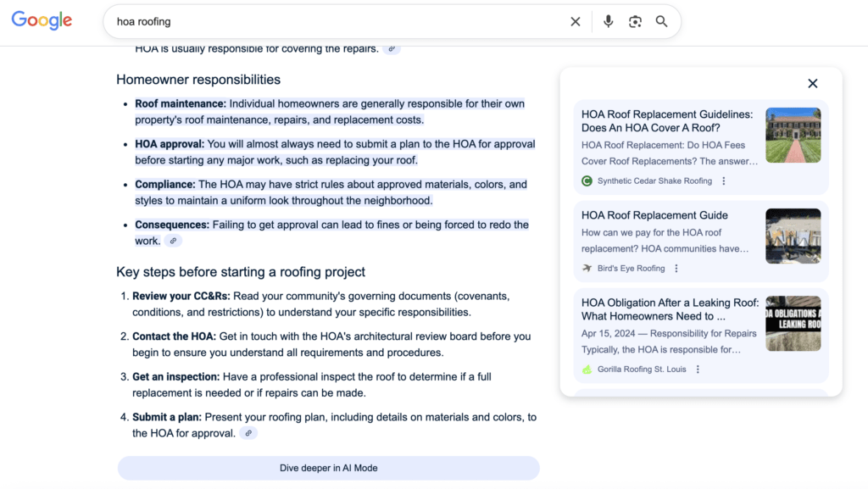Open options menu for Bird's Eye Roofing
Screen dimensions: 868x489
pos(676,269)
